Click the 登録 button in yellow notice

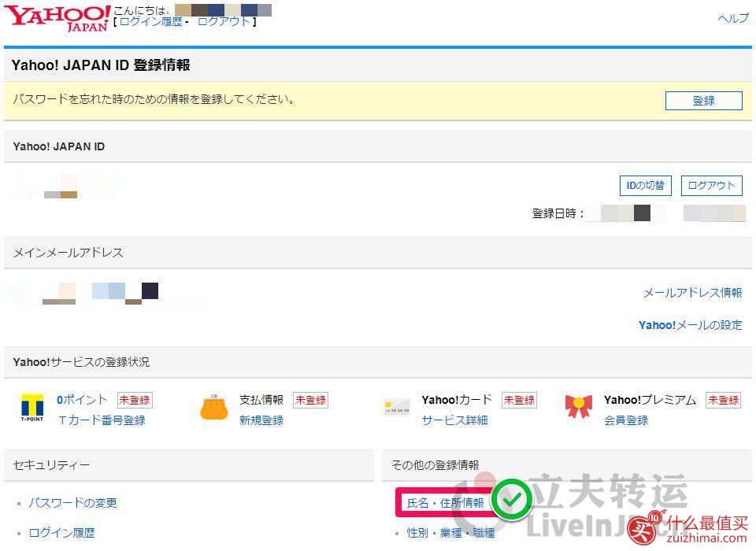point(703,101)
